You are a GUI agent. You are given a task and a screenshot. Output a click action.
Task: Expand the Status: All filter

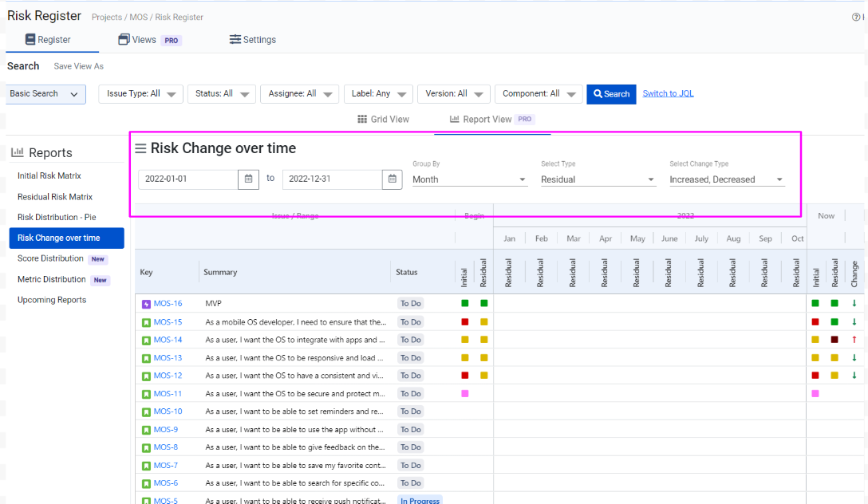pyautogui.click(x=222, y=94)
